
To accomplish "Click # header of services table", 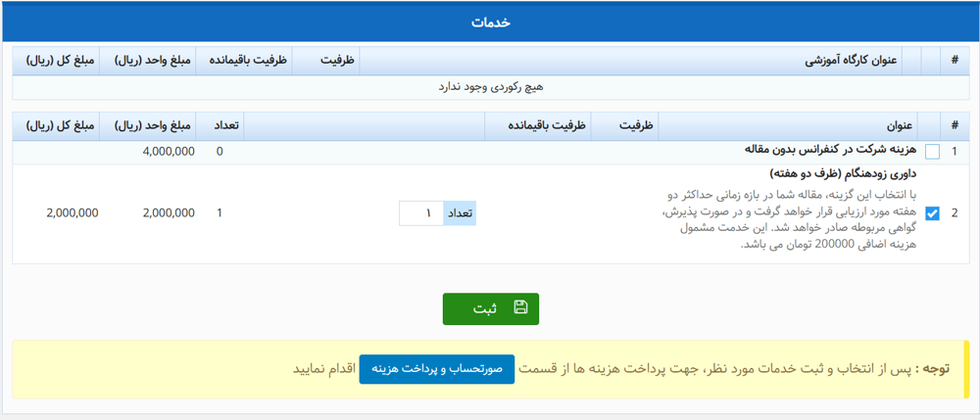I will point(955,125).
